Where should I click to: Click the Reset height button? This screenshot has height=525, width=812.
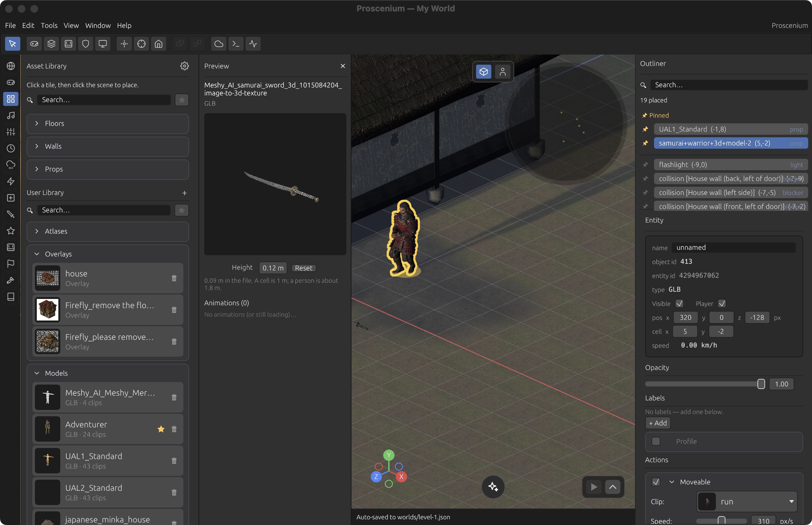(304, 268)
